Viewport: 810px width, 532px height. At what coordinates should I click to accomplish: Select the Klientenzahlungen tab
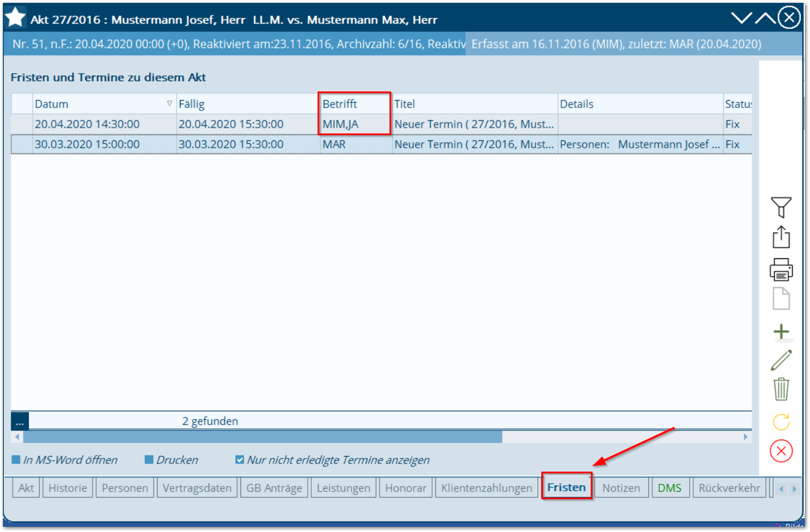pos(487,488)
